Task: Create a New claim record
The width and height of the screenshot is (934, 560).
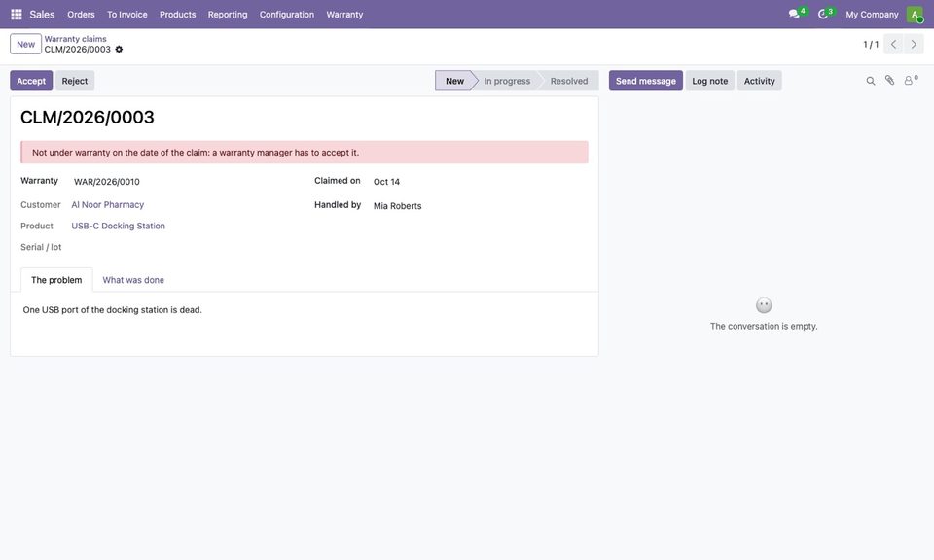Action: [25, 44]
